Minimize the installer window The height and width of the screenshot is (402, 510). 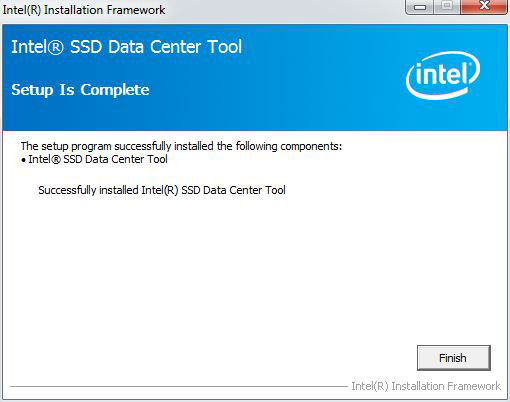pyautogui.click(x=419, y=6)
